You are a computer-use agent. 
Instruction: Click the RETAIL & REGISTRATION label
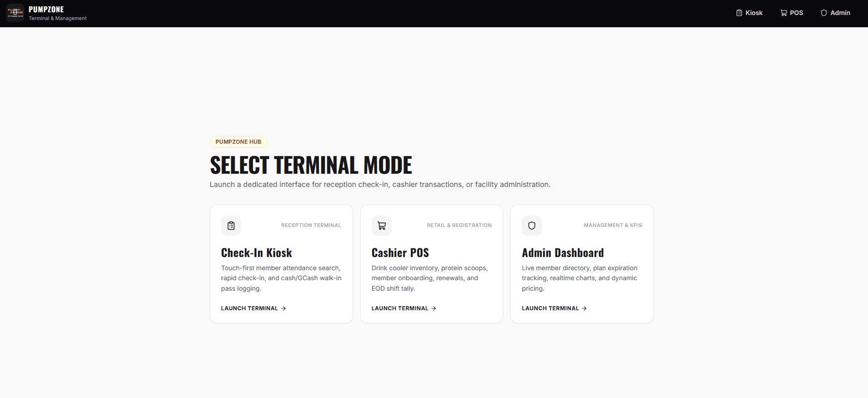(x=459, y=226)
